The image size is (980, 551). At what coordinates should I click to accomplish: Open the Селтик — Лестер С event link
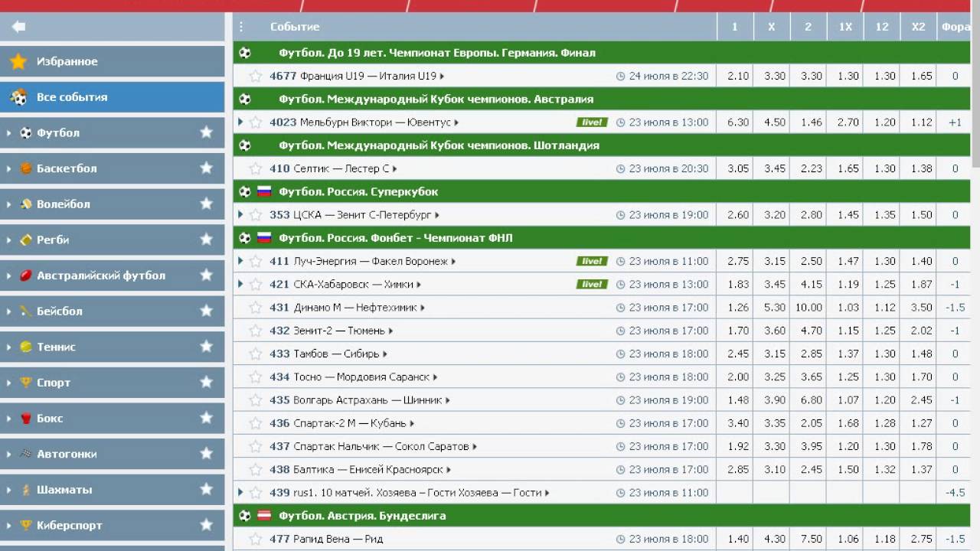click(x=341, y=168)
